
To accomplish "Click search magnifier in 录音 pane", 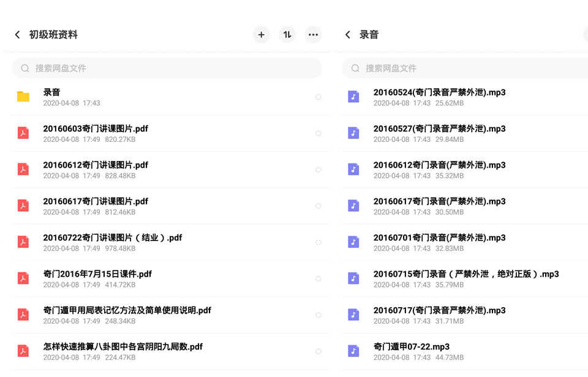I will tap(355, 68).
